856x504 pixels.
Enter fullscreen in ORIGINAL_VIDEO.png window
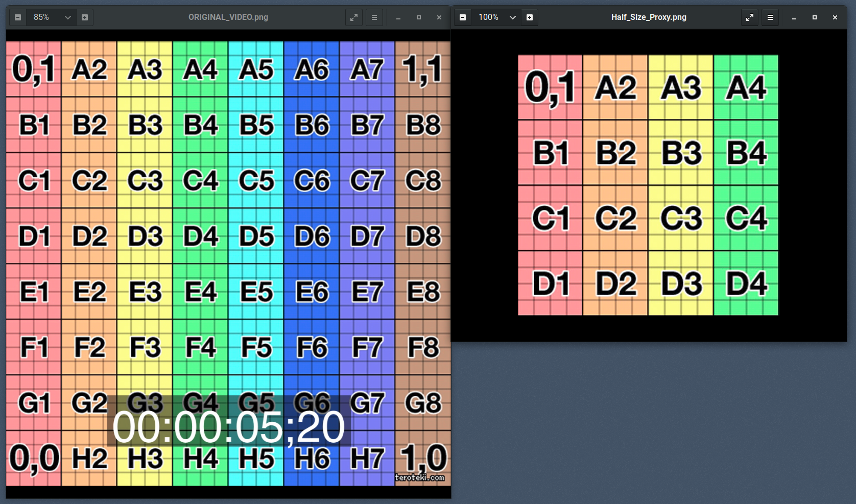[354, 17]
